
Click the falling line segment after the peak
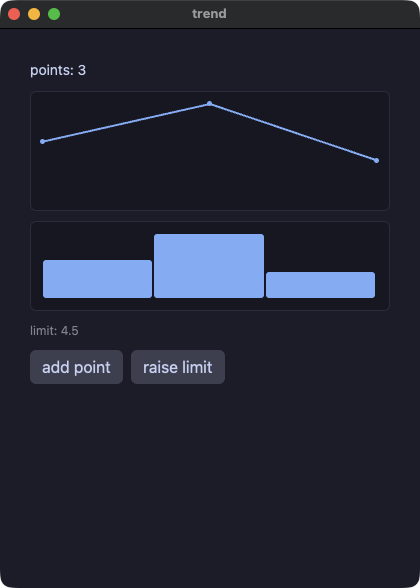pos(293,132)
